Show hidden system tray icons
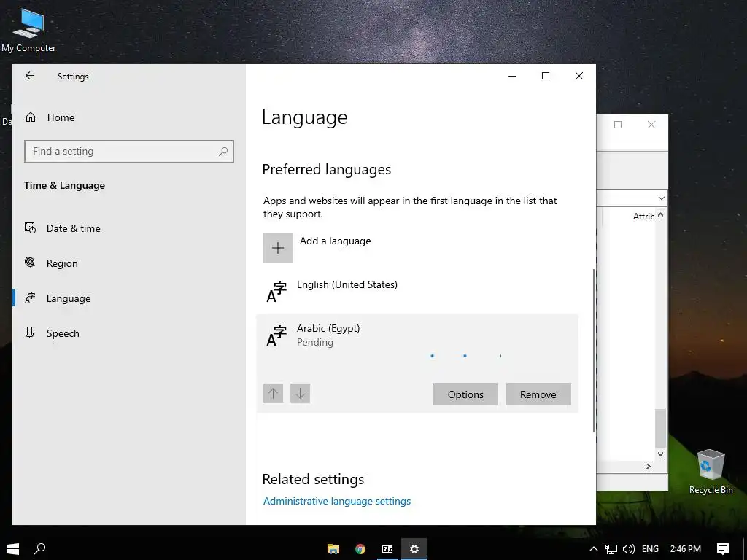Image resolution: width=747 pixels, height=560 pixels. coord(594,549)
